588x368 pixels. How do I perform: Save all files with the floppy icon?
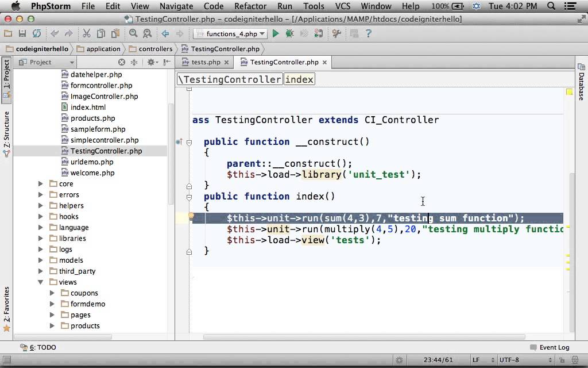point(22,34)
